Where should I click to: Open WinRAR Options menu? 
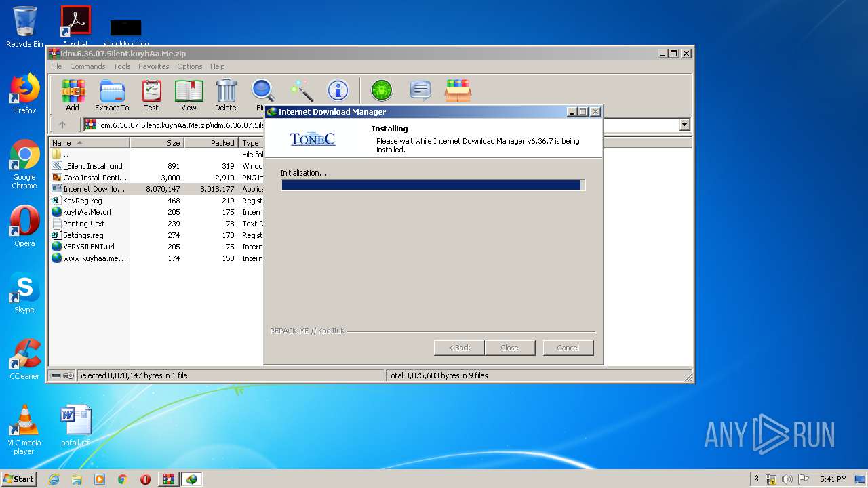click(x=190, y=66)
